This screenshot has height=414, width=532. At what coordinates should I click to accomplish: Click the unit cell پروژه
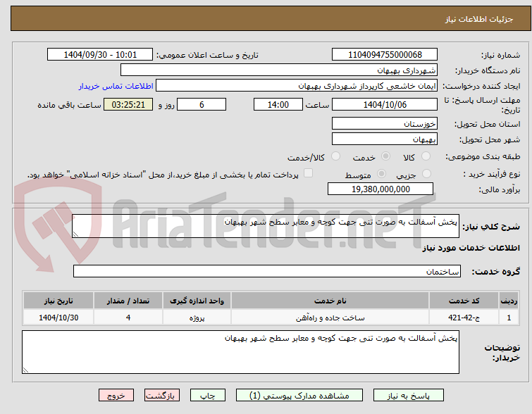pos(197,318)
